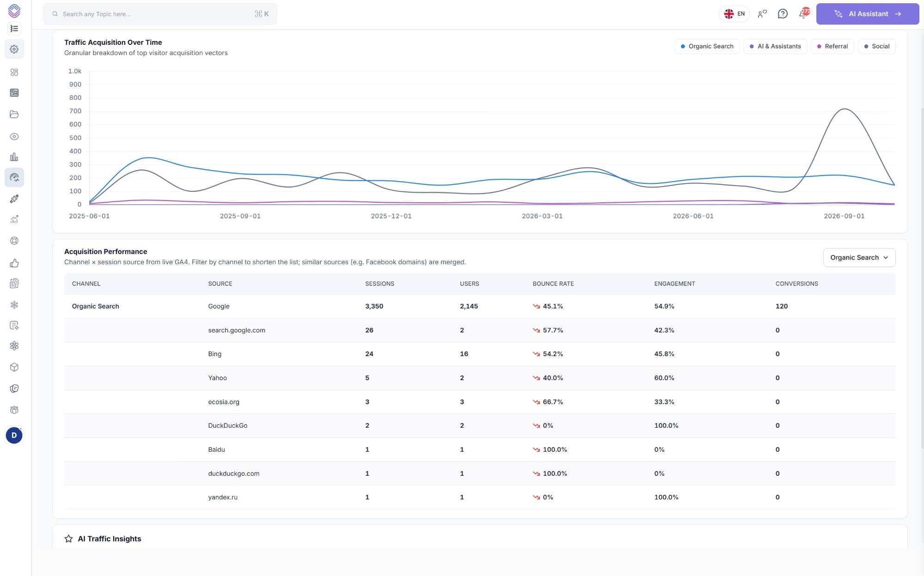
Task: Toggle the Organic Search chart series
Action: pyautogui.click(x=707, y=46)
